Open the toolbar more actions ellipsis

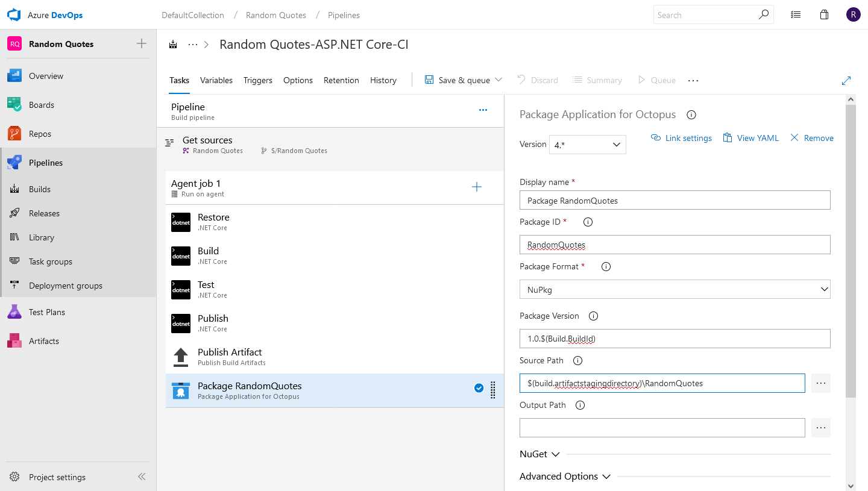(693, 80)
